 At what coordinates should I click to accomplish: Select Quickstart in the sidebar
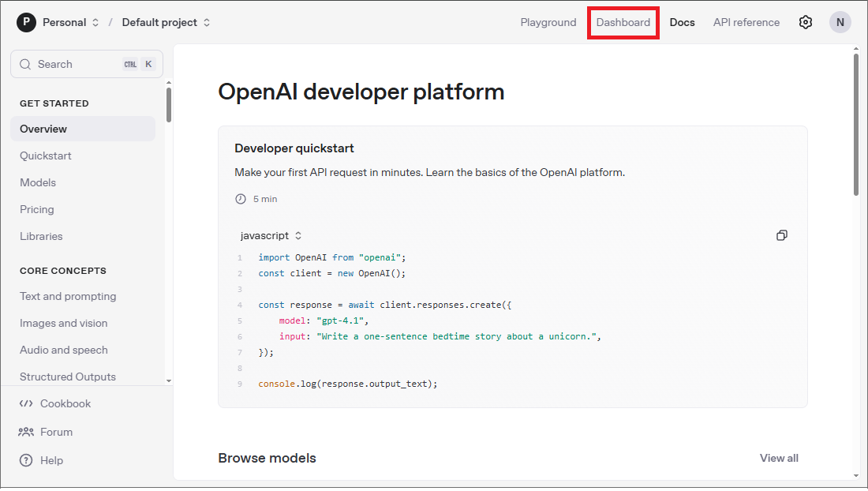(46, 156)
